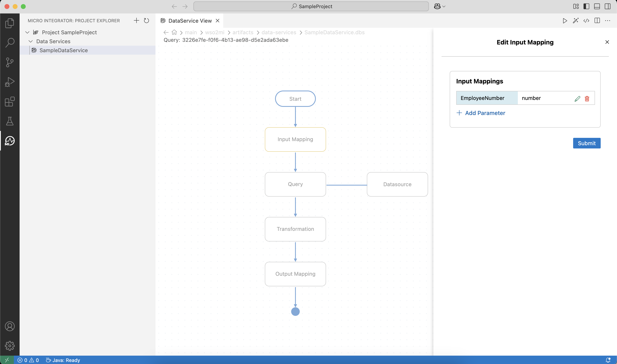Open data-services from the breadcrumb path
The height and width of the screenshot is (364, 617).
coord(279,32)
